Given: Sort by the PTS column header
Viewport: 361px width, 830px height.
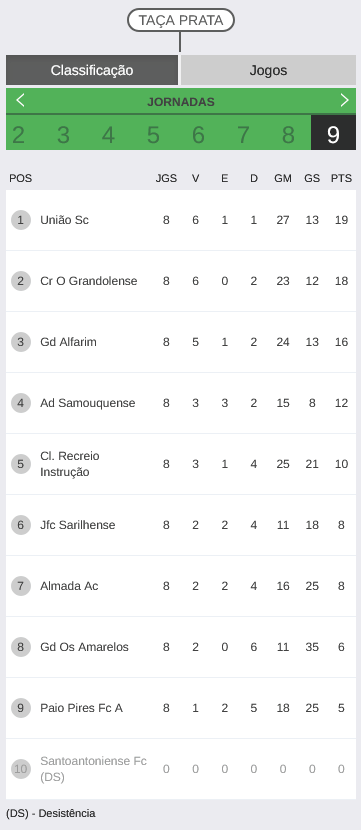Looking at the screenshot, I should (x=341, y=178).
